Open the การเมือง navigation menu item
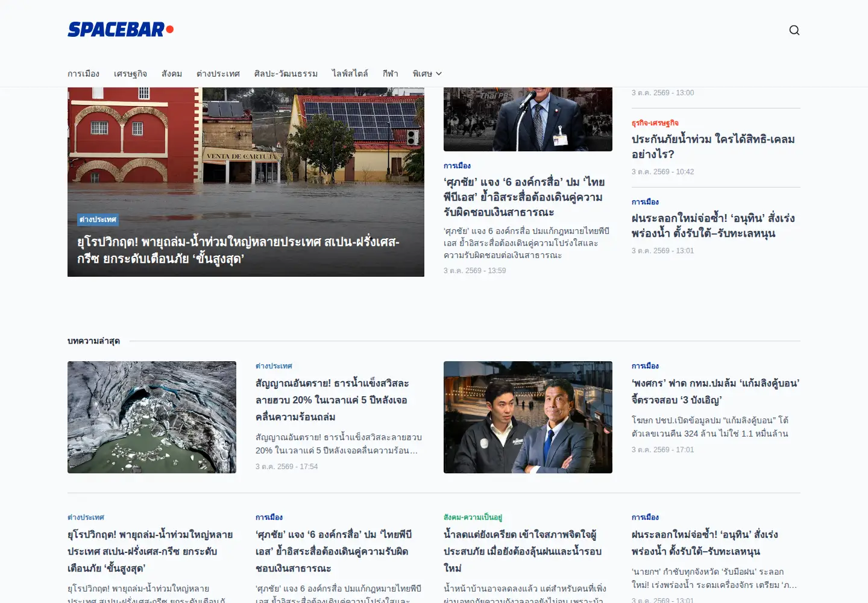The image size is (868, 603). 83,74
